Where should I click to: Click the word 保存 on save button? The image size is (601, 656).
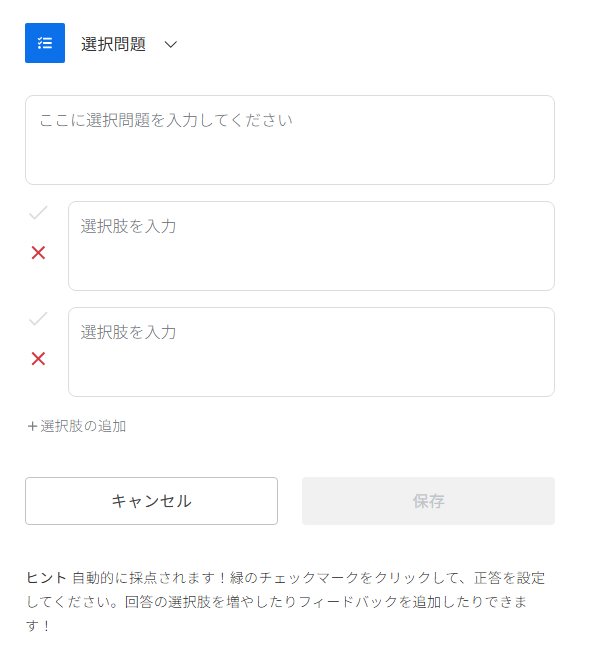428,501
